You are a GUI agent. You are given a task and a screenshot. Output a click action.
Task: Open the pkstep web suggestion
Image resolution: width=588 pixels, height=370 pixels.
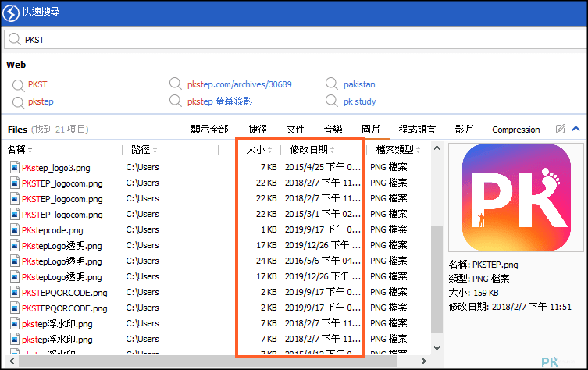(41, 101)
